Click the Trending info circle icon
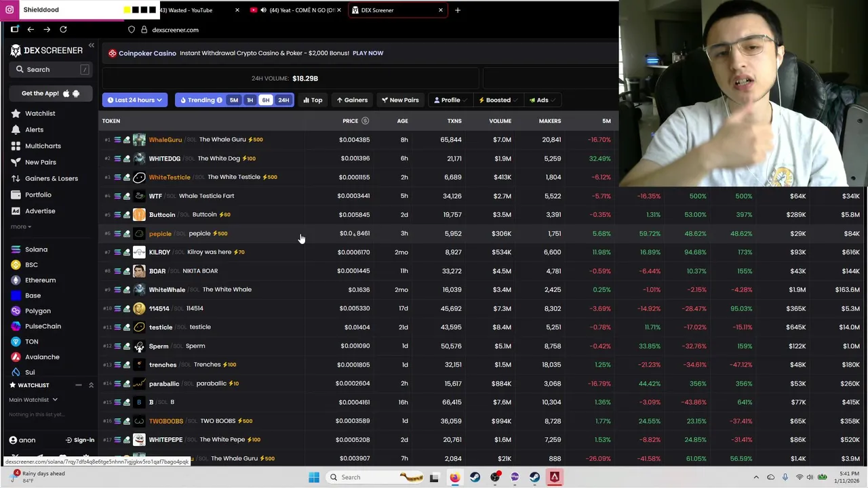This screenshot has height=488, width=868. pos(219,100)
